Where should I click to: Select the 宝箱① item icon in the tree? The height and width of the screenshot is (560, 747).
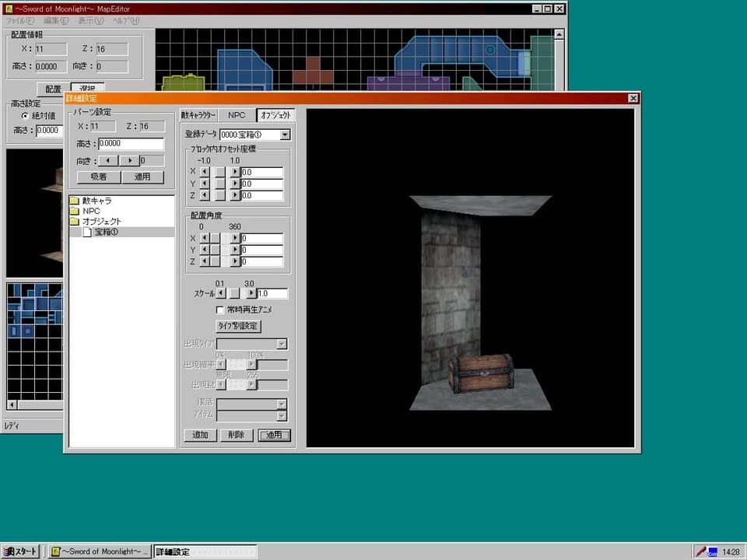(88, 231)
